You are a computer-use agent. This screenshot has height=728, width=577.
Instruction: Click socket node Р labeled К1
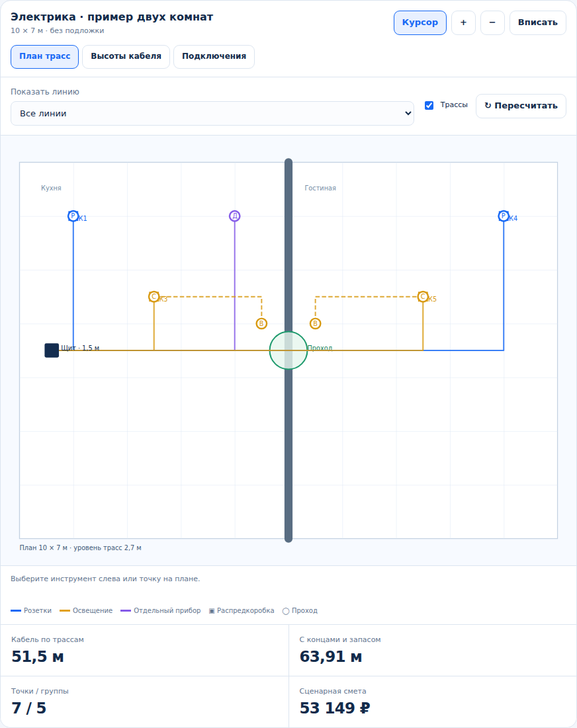(73, 216)
